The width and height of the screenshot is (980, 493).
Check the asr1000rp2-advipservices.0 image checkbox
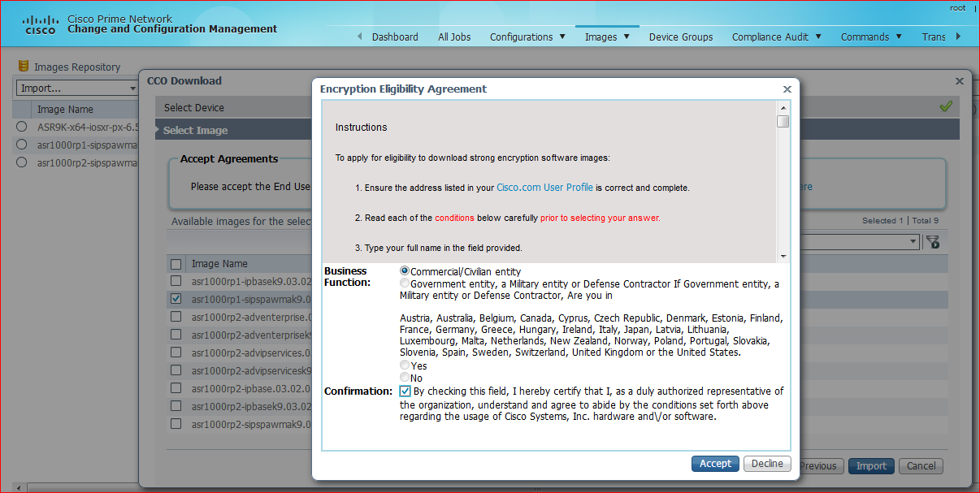point(176,352)
